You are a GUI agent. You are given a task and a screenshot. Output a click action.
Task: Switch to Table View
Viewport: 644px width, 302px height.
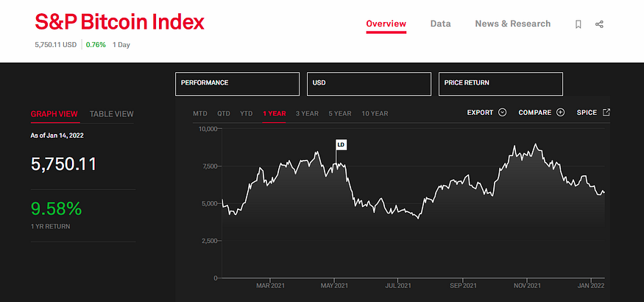pos(112,114)
